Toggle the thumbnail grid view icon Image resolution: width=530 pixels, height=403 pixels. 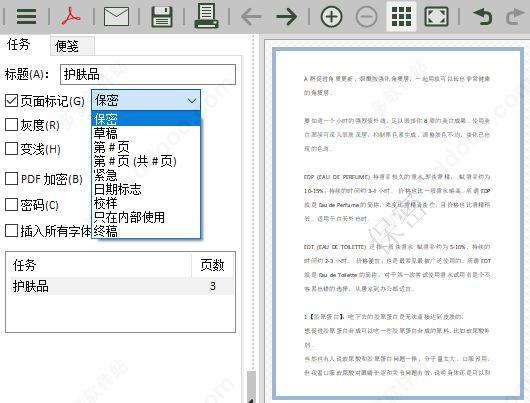[x=402, y=17]
